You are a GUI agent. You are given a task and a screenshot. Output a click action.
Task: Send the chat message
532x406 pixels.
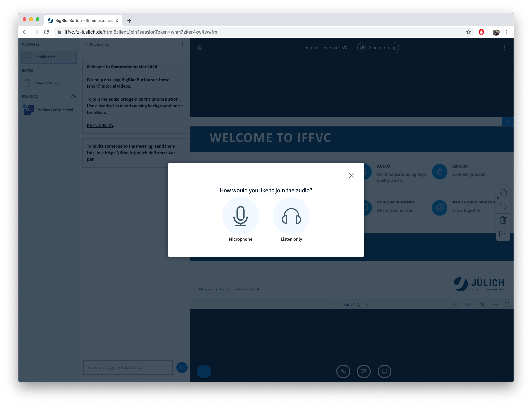(x=182, y=368)
